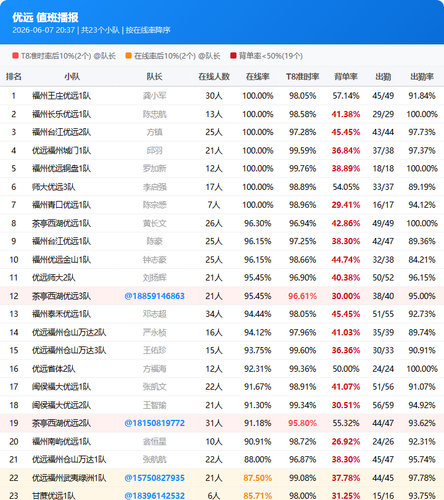444x500 pixels.
Task: Click the 50/52 attendance cell
Action: 383,278
